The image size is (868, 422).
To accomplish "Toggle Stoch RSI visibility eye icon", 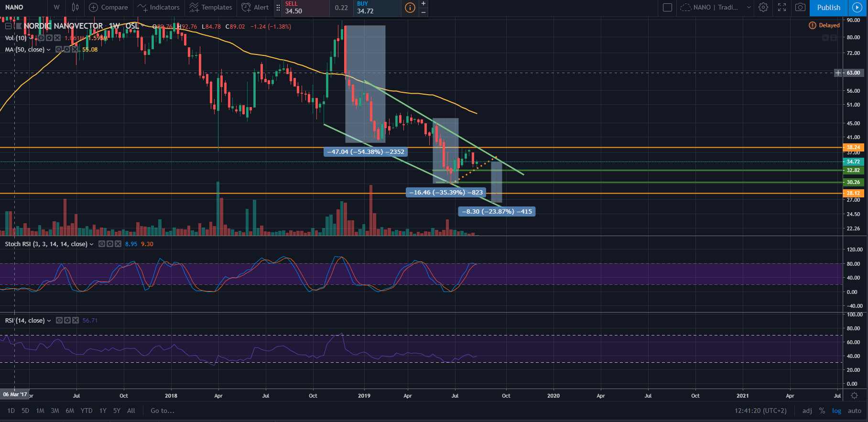I will tap(102, 244).
